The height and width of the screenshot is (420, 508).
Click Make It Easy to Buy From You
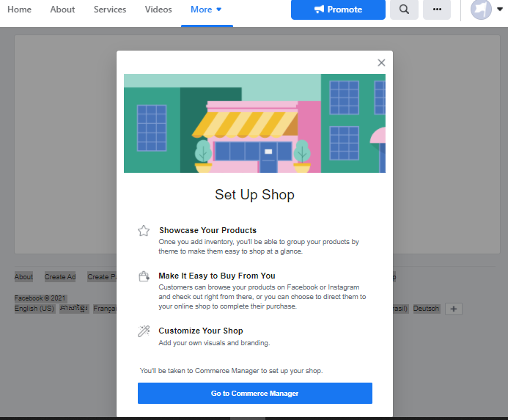tap(217, 276)
